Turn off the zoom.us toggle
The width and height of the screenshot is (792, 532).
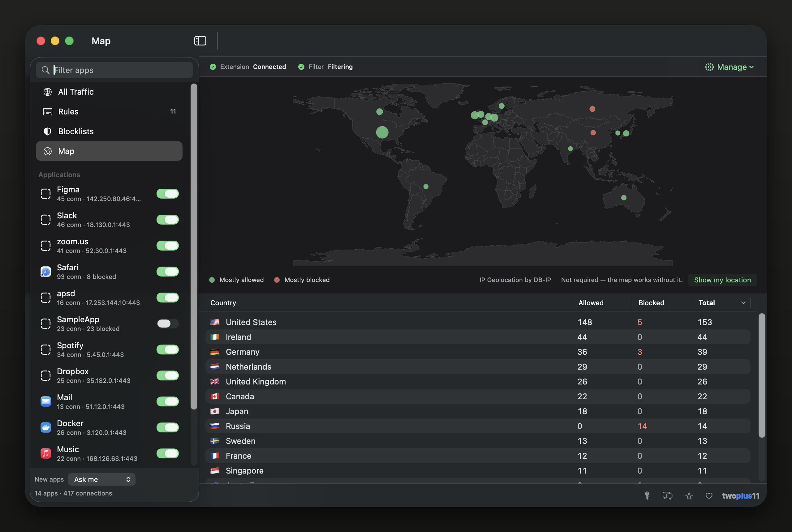pos(168,246)
